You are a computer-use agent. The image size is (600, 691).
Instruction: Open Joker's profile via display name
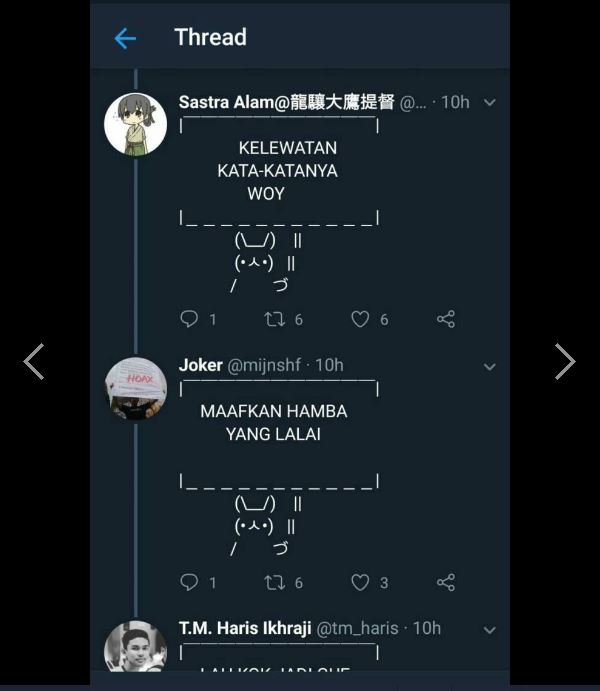point(200,365)
